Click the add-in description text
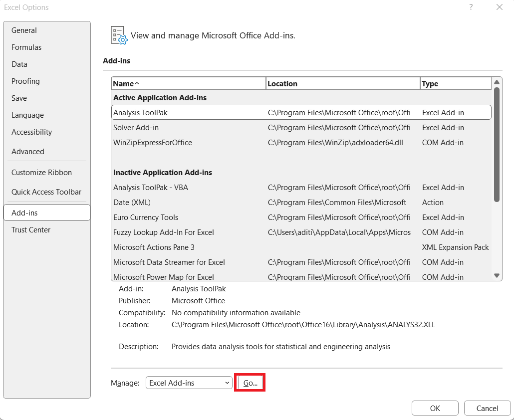This screenshot has width=514, height=420. tap(281, 347)
